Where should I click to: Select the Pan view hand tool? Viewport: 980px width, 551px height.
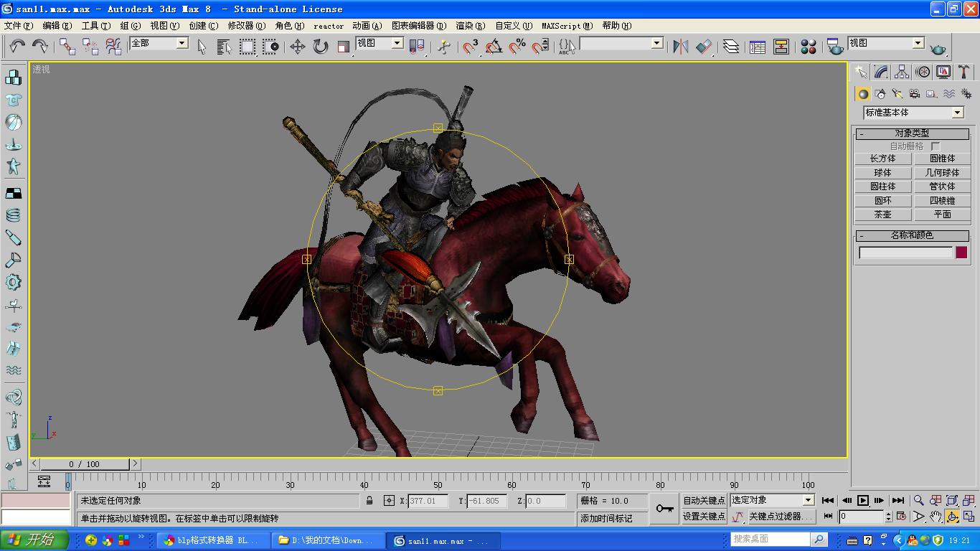click(936, 517)
